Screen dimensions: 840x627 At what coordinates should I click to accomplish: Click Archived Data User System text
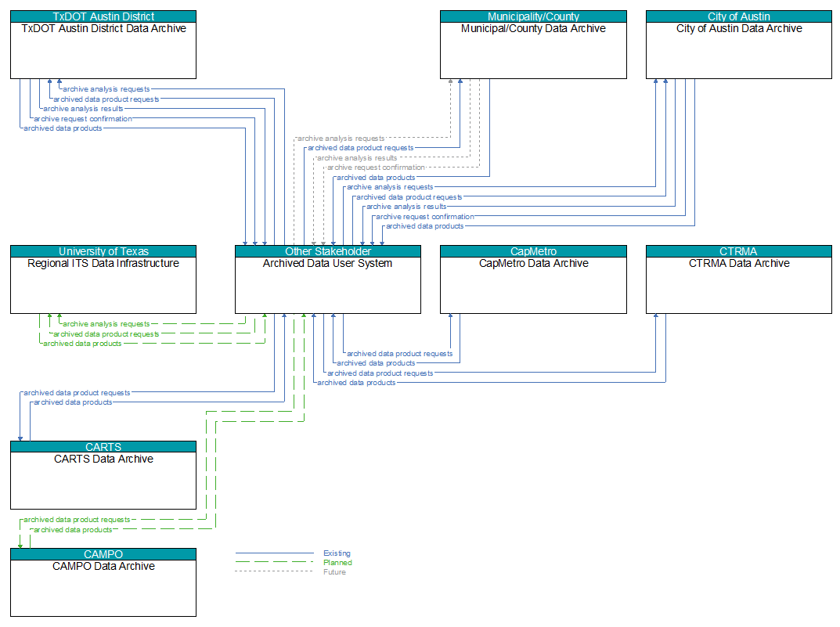(327, 264)
